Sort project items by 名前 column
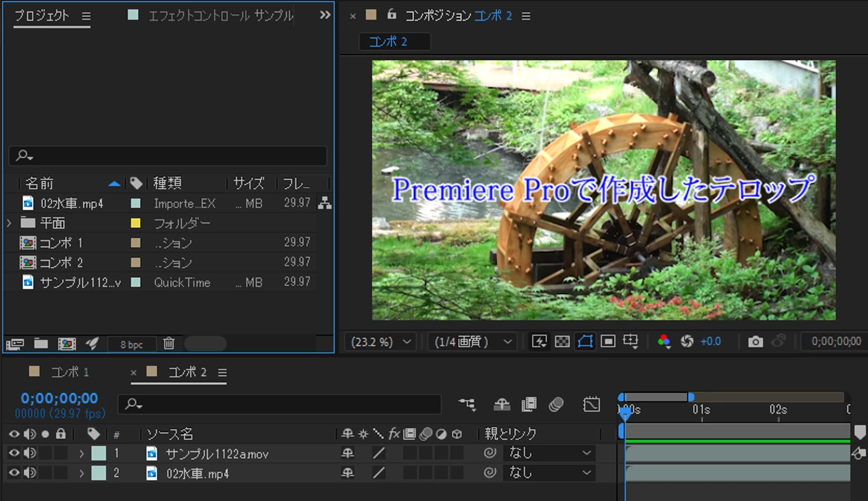 (40, 183)
